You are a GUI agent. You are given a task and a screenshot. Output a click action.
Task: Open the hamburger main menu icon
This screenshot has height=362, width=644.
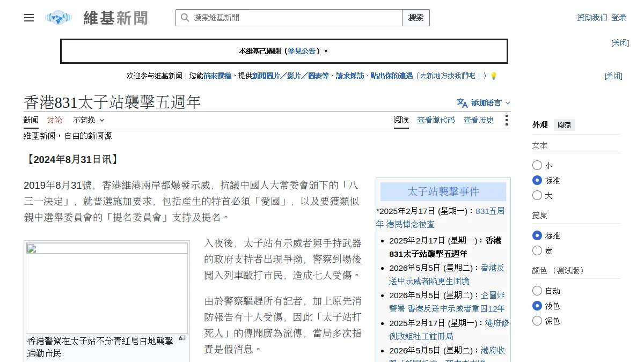(29, 18)
